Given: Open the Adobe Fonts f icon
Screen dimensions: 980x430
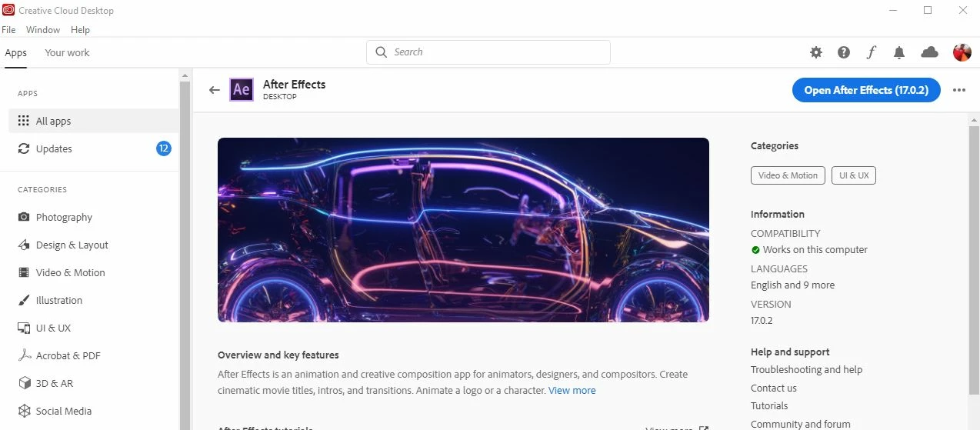Looking at the screenshot, I should 872,52.
